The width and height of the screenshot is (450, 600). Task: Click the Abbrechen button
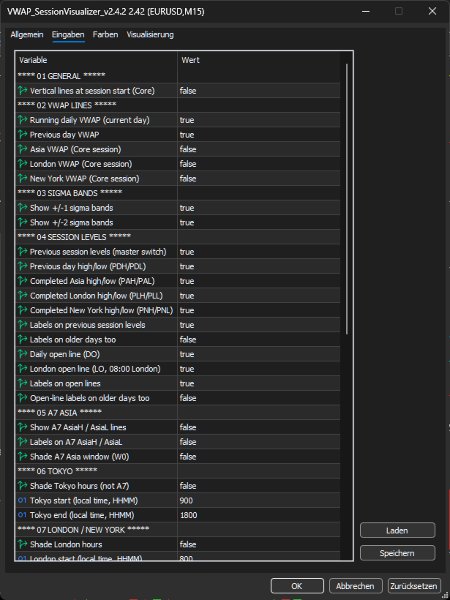(x=355, y=586)
